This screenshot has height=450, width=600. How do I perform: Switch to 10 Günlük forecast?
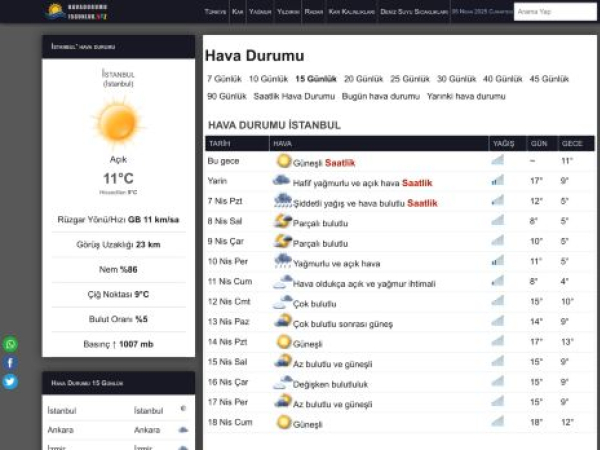coord(268,79)
